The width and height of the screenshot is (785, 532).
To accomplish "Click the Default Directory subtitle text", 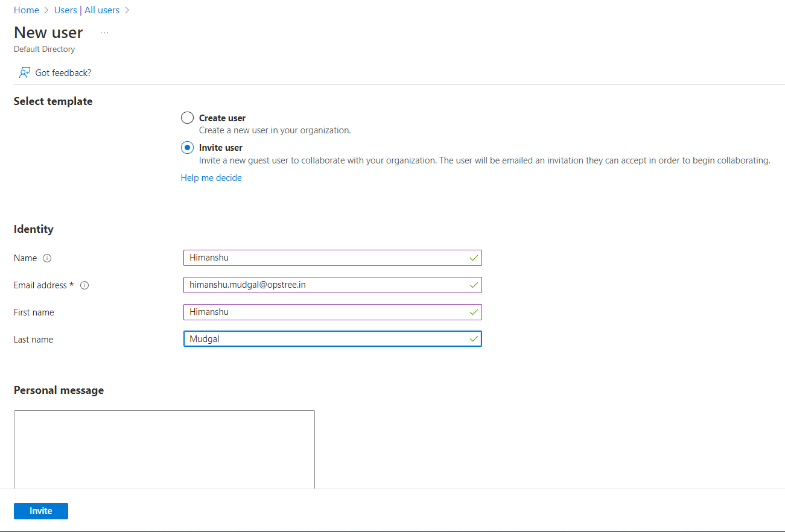I will click(x=45, y=49).
